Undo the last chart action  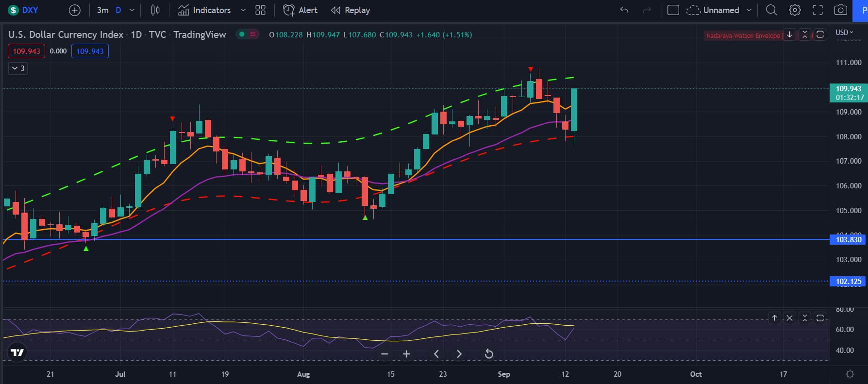point(624,10)
